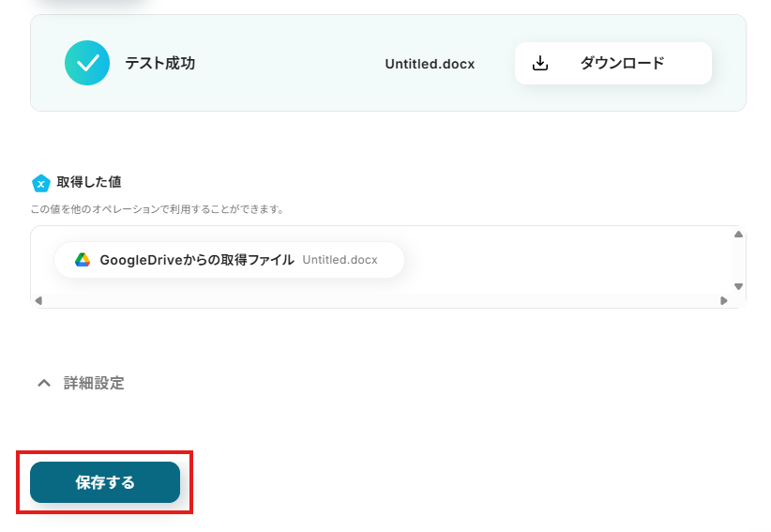Image resolution: width=771 pixels, height=532 pixels.
Task: Click the ダウンロード button
Action: pyautogui.click(x=613, y=63)
